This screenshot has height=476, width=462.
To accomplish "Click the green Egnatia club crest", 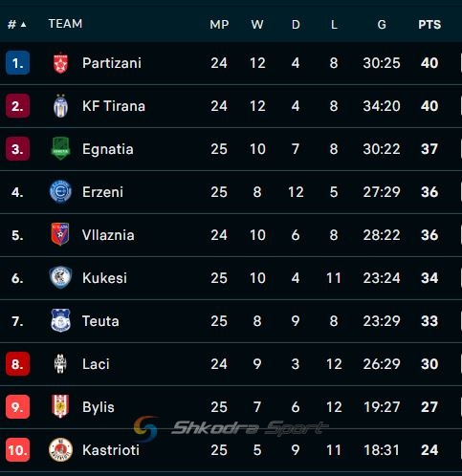I will click(x=60, y=148).
